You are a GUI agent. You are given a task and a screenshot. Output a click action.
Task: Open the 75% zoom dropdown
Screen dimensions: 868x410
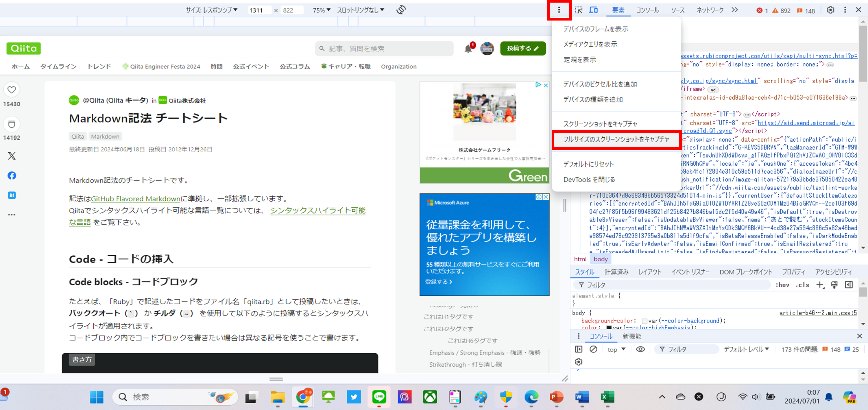coord(322,10)
